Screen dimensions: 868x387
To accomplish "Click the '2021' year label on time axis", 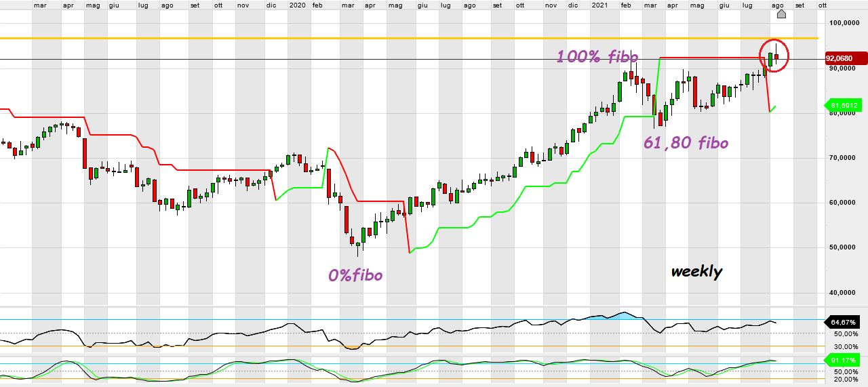I will [x=599, y=5].
